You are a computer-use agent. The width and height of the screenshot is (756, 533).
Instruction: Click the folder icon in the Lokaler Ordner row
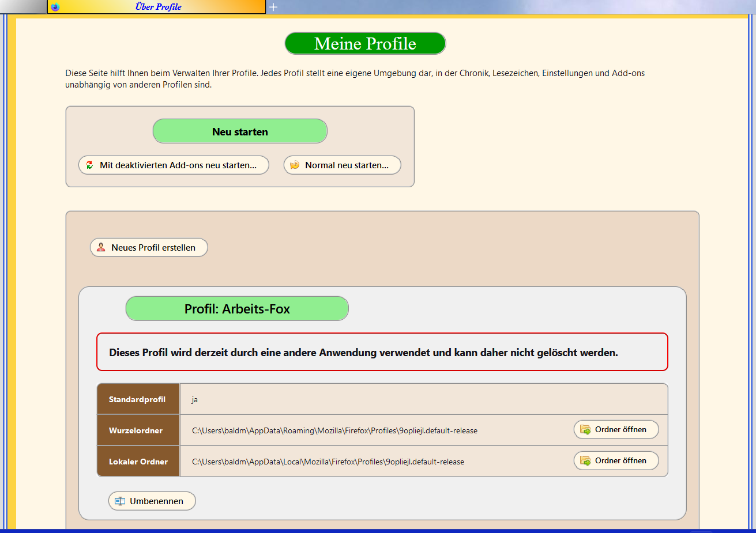click(585, 460)
